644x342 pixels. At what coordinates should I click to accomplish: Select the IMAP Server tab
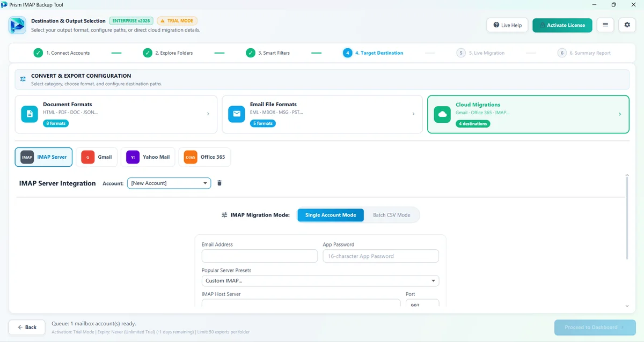[44, 157]
